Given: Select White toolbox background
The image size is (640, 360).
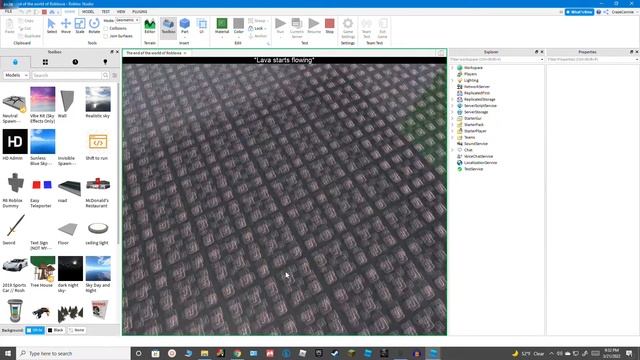Looking at the screenshot, I should point(35,330).
